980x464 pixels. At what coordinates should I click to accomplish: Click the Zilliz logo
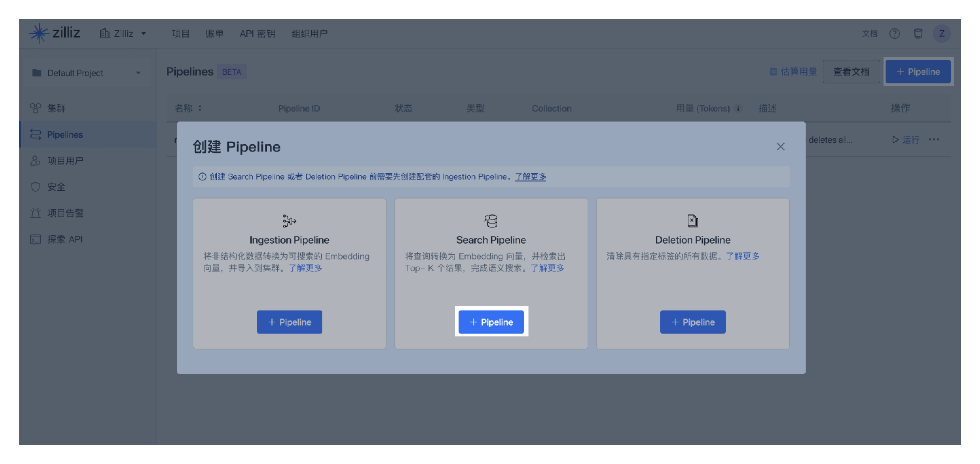[x=54, y=33]
